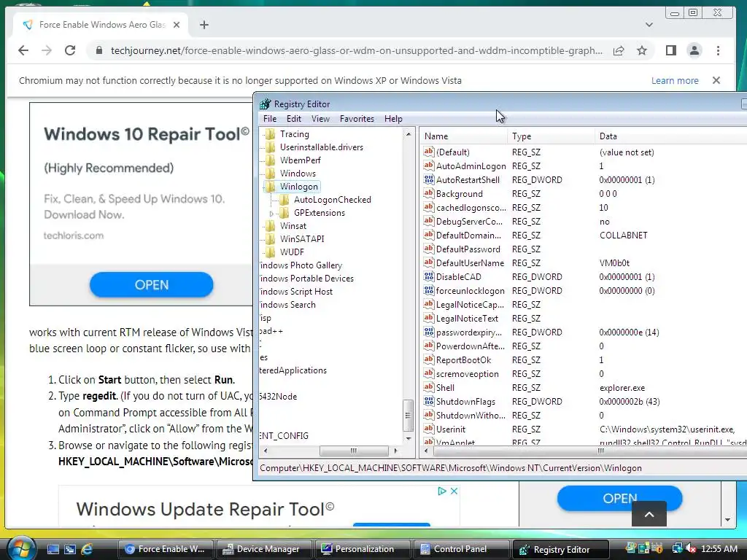Screen dimensions: 747x560
Task: Click the Shell string value icon
Action: tap(428, 388)
